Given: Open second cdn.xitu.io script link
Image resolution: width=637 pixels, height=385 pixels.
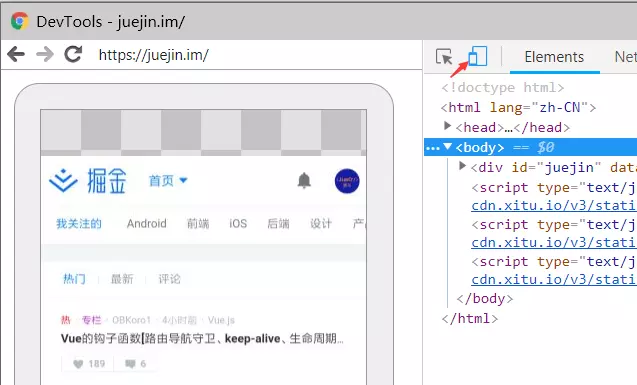Looking at the screenshot, I should pos(554,242).
